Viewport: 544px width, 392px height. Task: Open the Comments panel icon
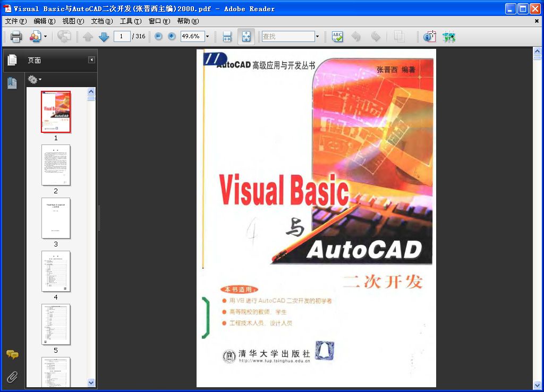pyautogui.click(x=12, y=354)
